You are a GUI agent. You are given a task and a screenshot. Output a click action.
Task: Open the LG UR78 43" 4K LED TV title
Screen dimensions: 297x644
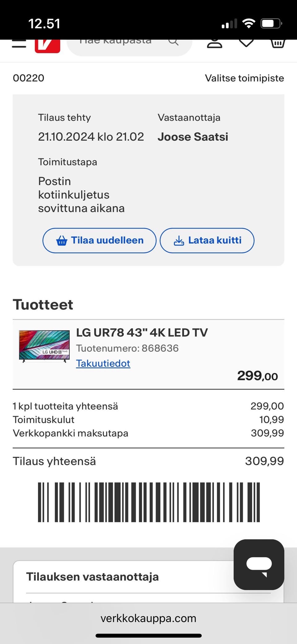[142, 333]
